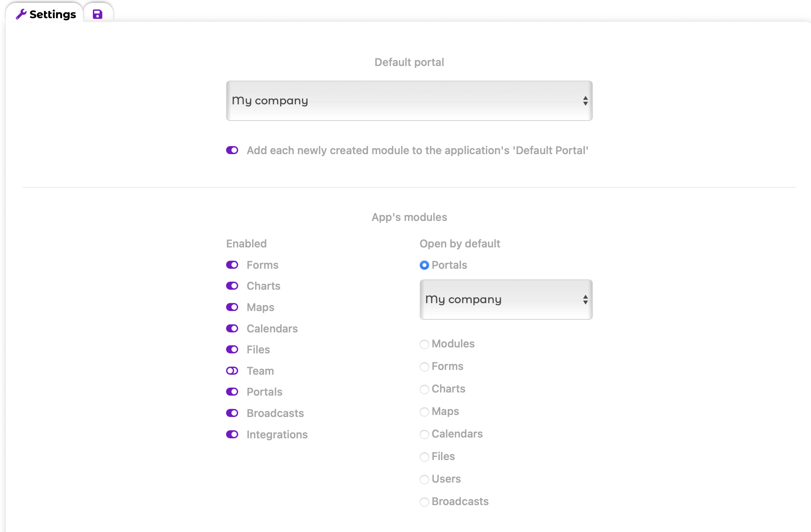Select Portals as open by default
The width and height of the screenshot is (811, 532).
[x=424, y=265]
